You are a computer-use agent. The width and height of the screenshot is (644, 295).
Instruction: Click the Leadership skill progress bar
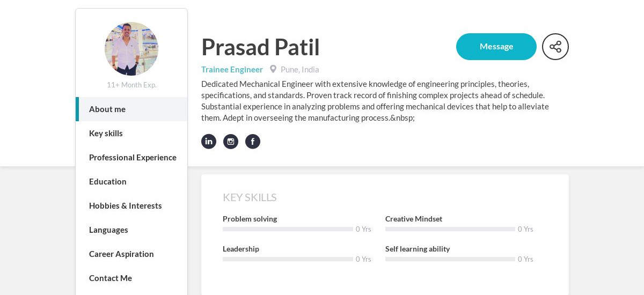(288, 259)
